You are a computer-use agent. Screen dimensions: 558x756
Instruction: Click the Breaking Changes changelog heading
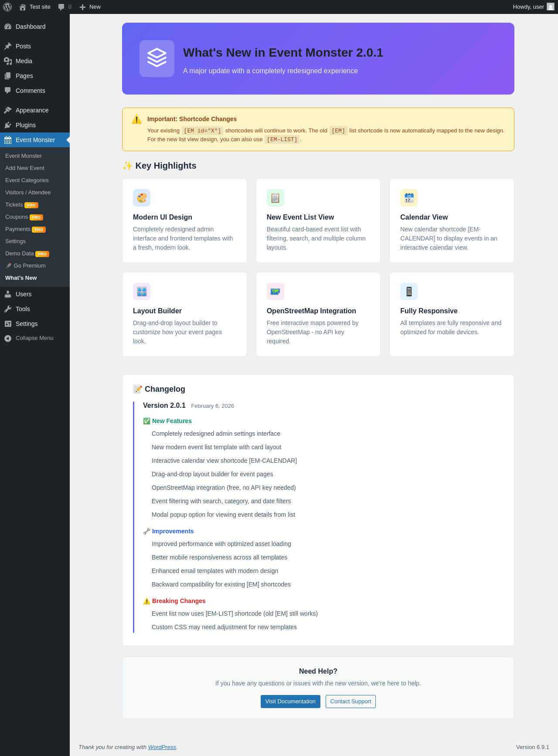(x=174, y=601)
